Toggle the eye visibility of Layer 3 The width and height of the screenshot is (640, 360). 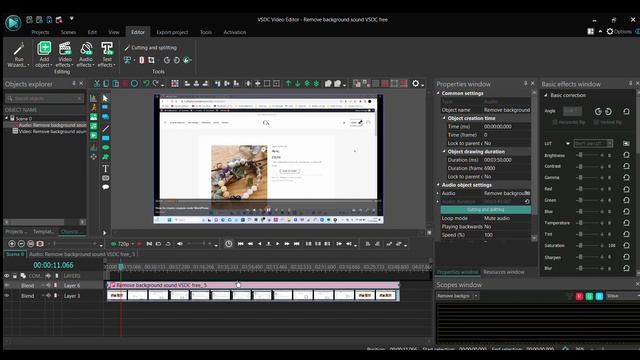click(x=7, y=296)
